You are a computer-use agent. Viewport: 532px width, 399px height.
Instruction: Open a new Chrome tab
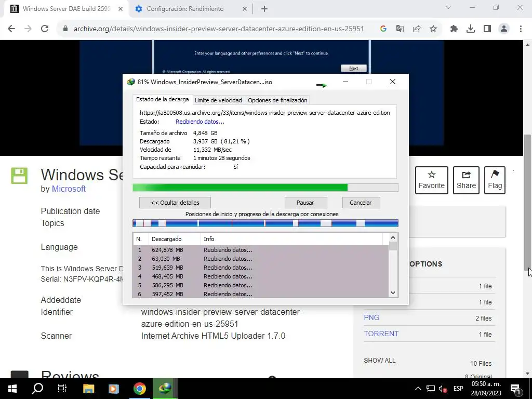[264, 9]
